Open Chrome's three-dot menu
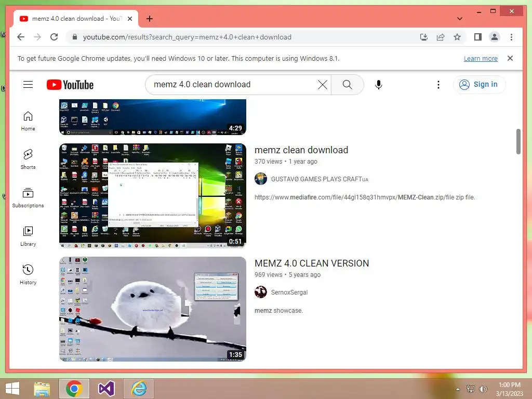Viewport: 532px width, 399px height. coord(511,37)
